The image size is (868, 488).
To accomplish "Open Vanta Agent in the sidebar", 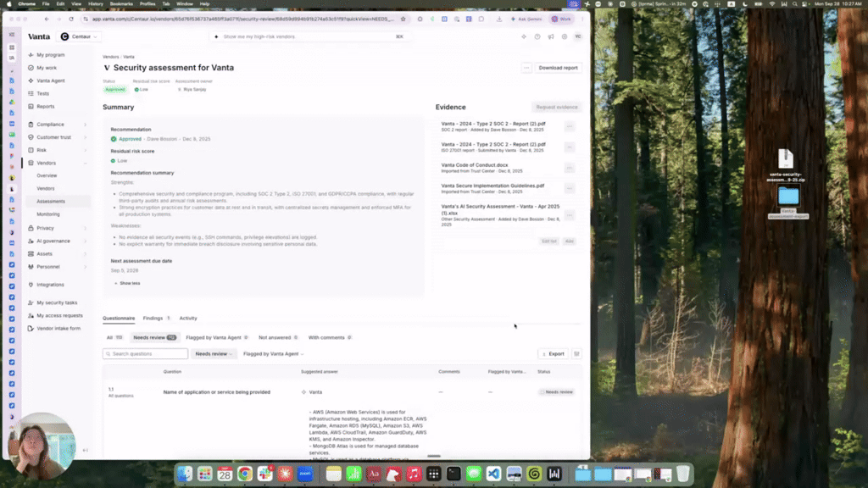I will click(50, 80).
